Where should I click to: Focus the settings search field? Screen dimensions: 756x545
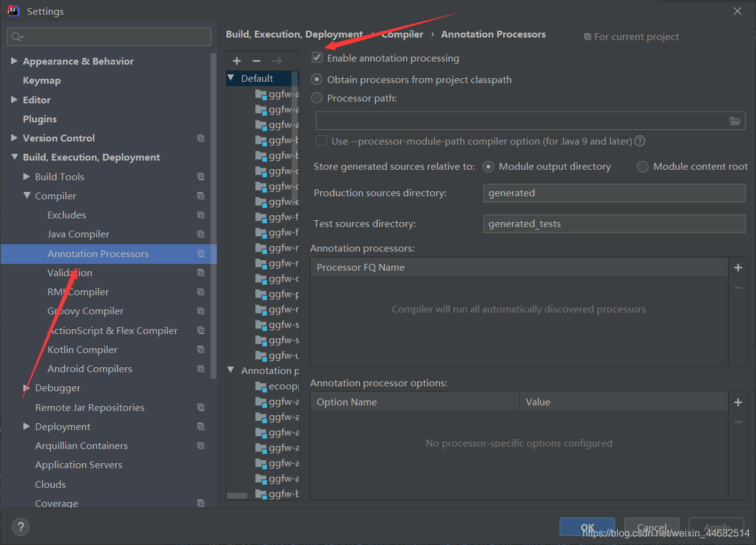[x=109, y=37]
